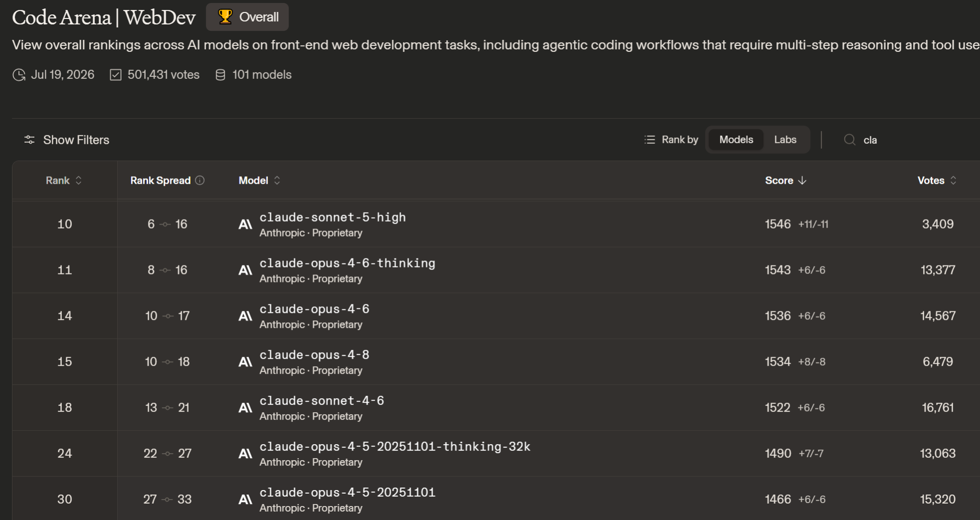This screenshot has width=980, height=520.
Task: Click rank spread connector between 22 and 27
Action: 168,454
